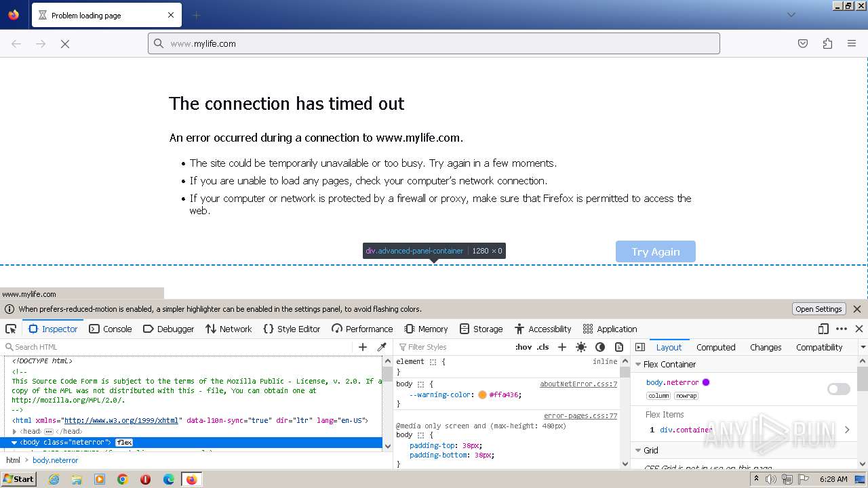
Task: Show all sidebar tabs dropdown arrow
Action: point(863,347)
